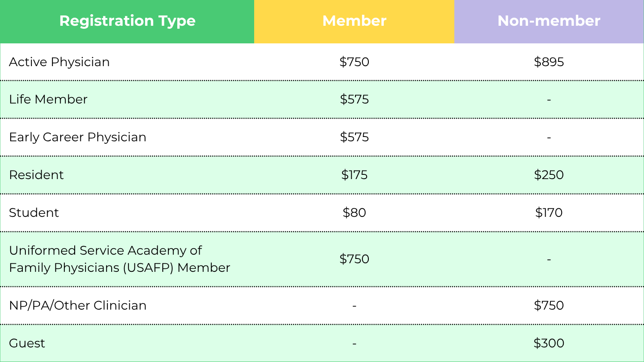Click the $895 Active Physician non-member price

point(549,62)
